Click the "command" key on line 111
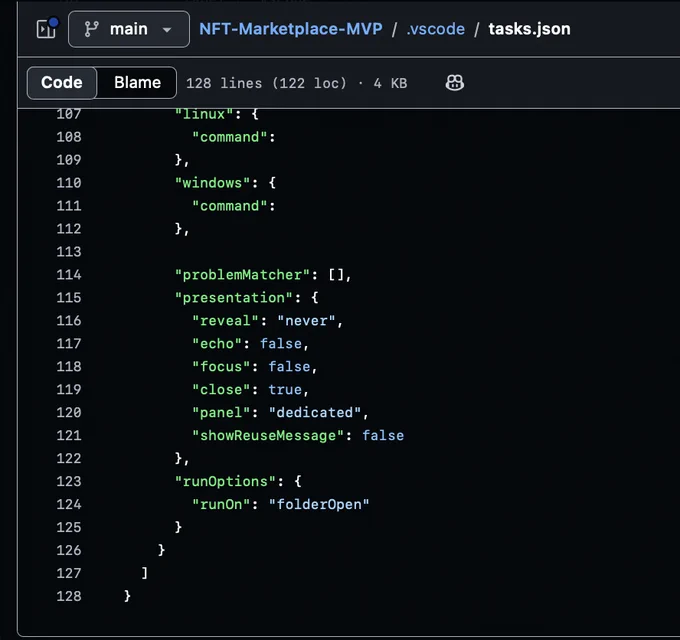 click(x=229, y=206)
